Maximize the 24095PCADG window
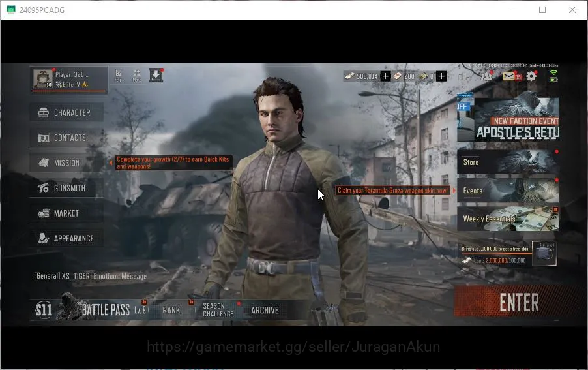 tap(542, 10)
